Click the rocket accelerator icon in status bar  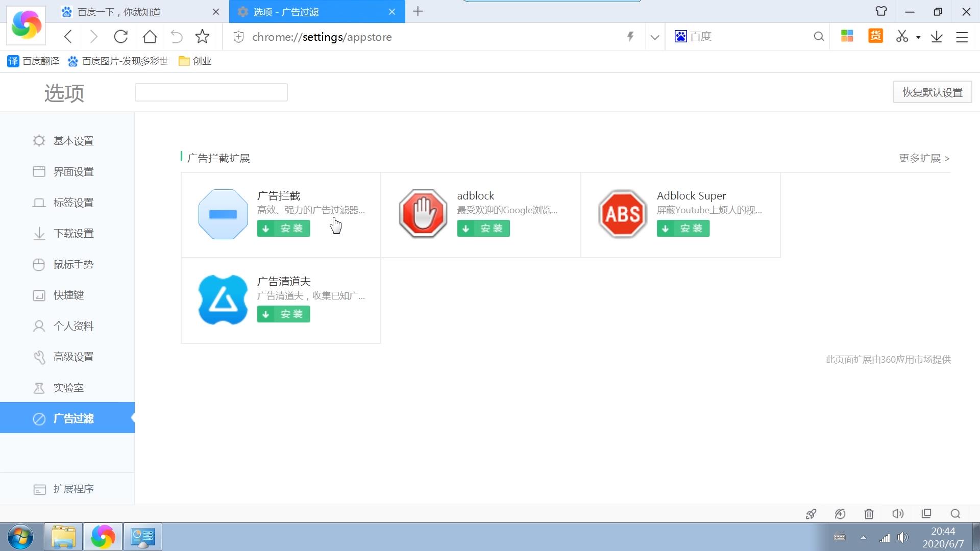(x=811, y=514)
